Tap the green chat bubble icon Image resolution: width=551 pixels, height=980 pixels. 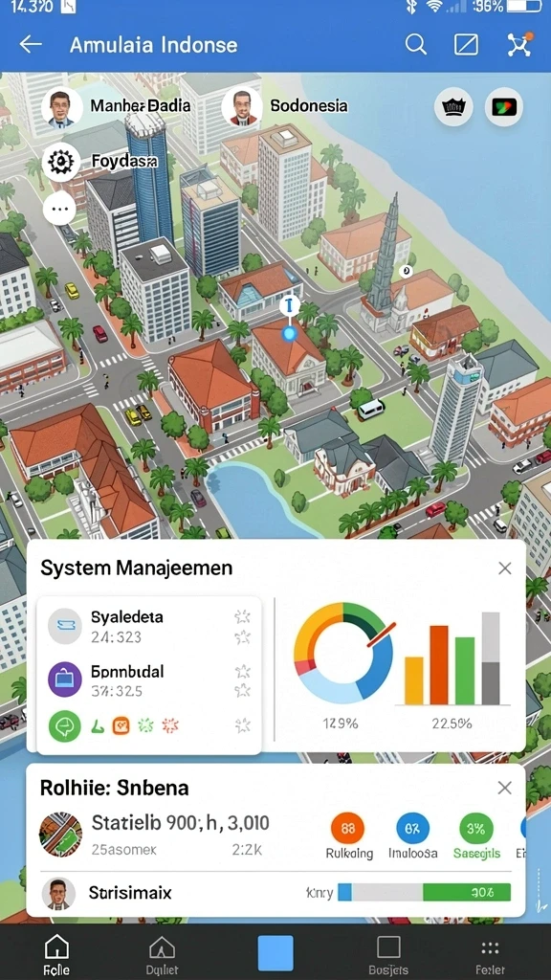click(65, 726)
